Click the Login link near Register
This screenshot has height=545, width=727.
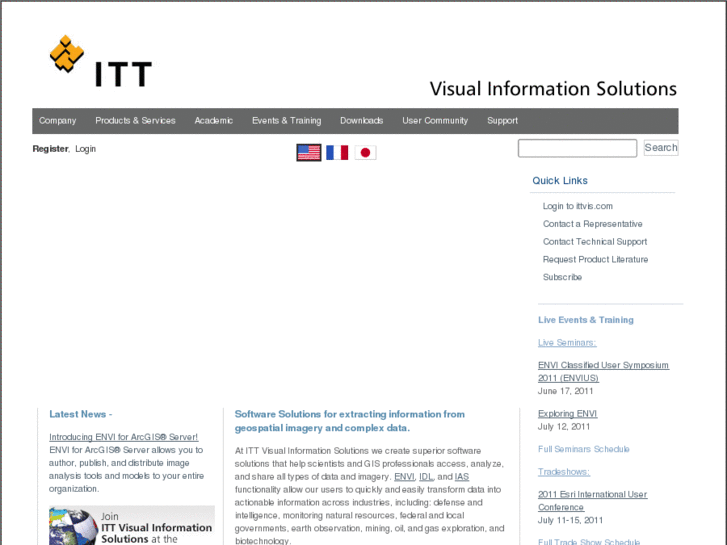[x=86, y=149]
